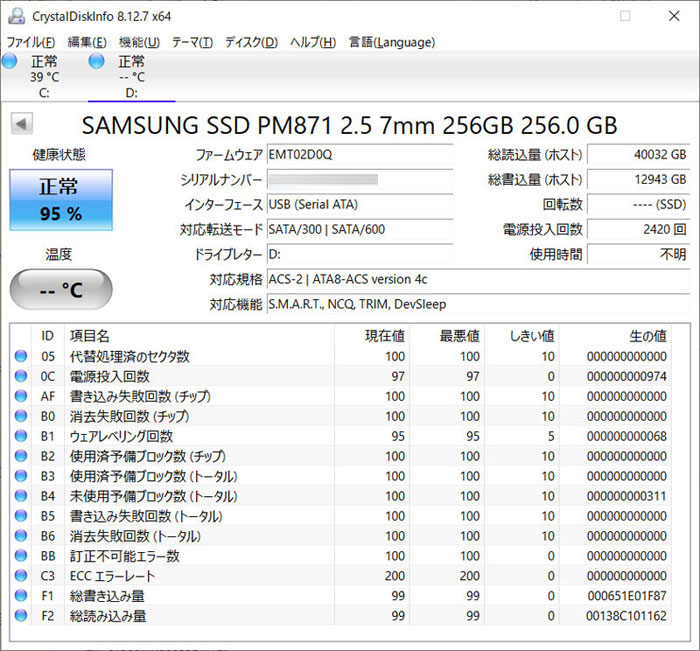Select the 未使用予備ブロック数 (トータル) row name

point(154,496)
